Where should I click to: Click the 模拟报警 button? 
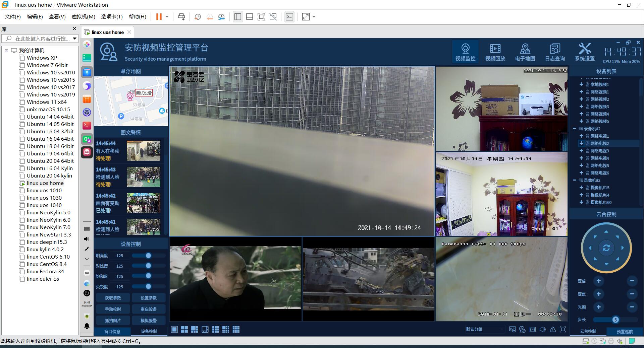[x=149, y=321]
